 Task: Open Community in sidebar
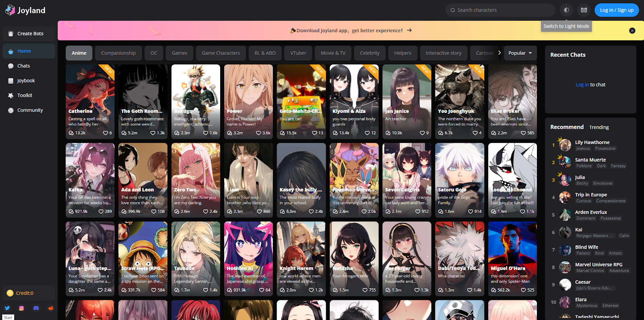point(29,110)
